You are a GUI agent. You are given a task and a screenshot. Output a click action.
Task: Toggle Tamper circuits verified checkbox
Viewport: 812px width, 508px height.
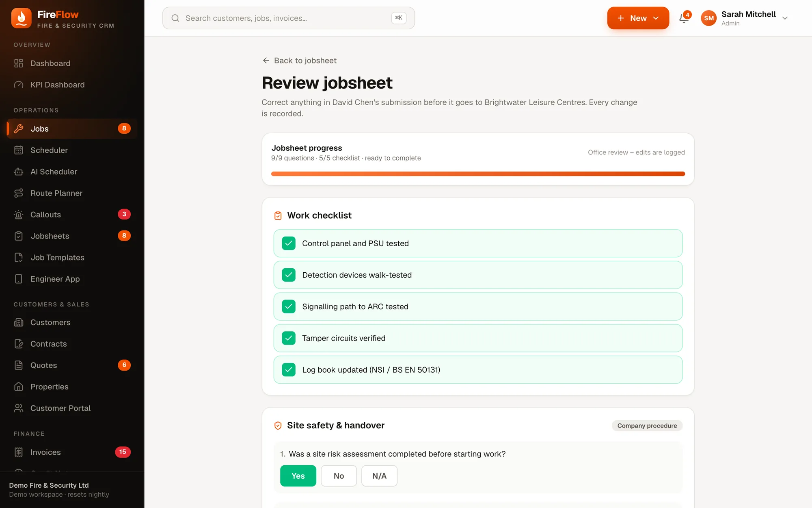289,338
